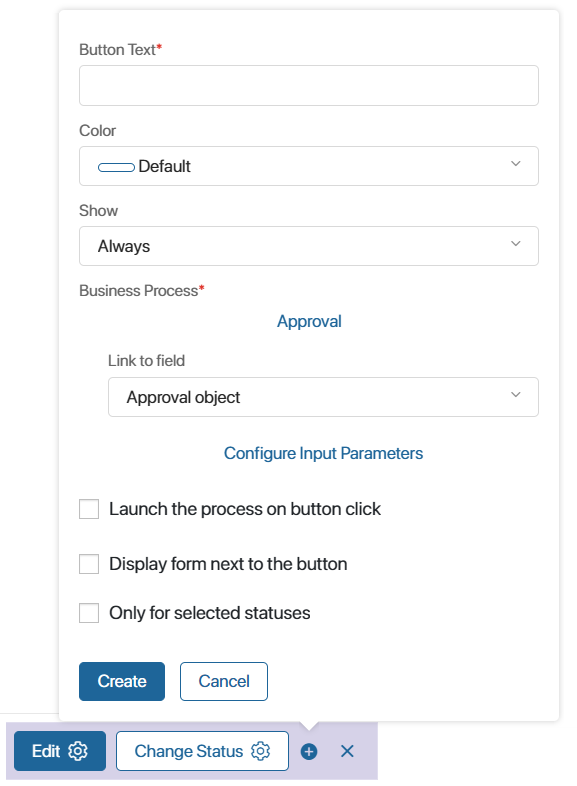Click the Cancel button
This screenshot has height=786, width=577.
[224, 681]
